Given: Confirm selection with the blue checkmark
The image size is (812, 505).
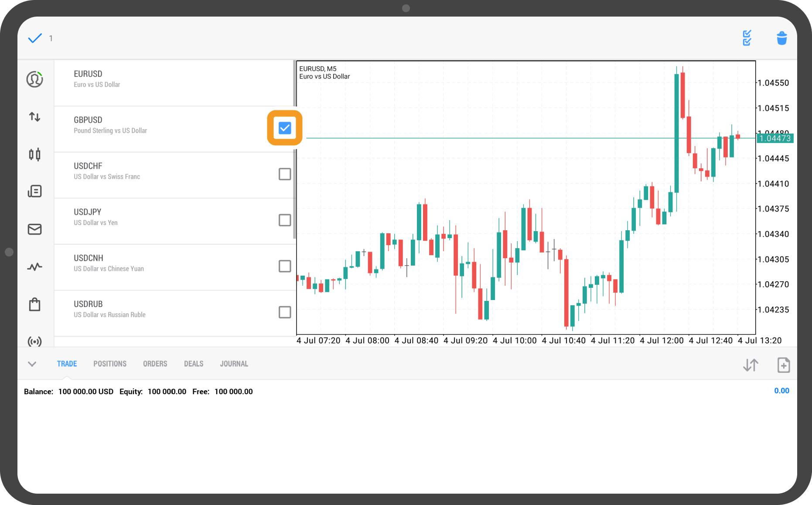Looking at the screenshot, I should (x=35, y=38).
